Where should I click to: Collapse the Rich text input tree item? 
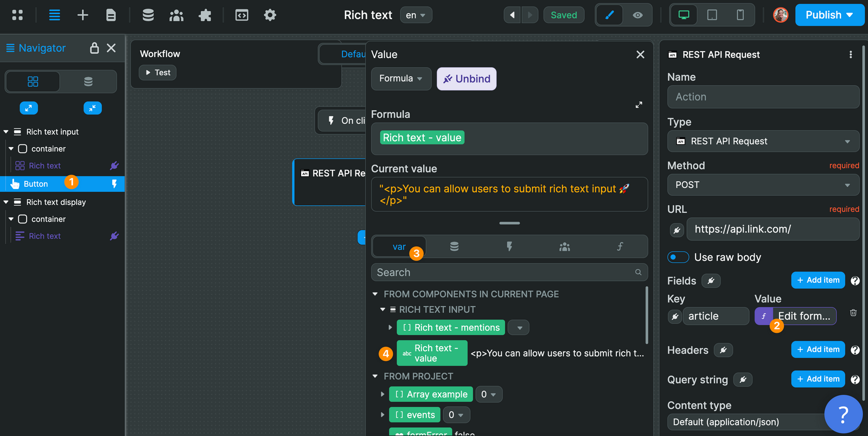[x=6, y=132]
